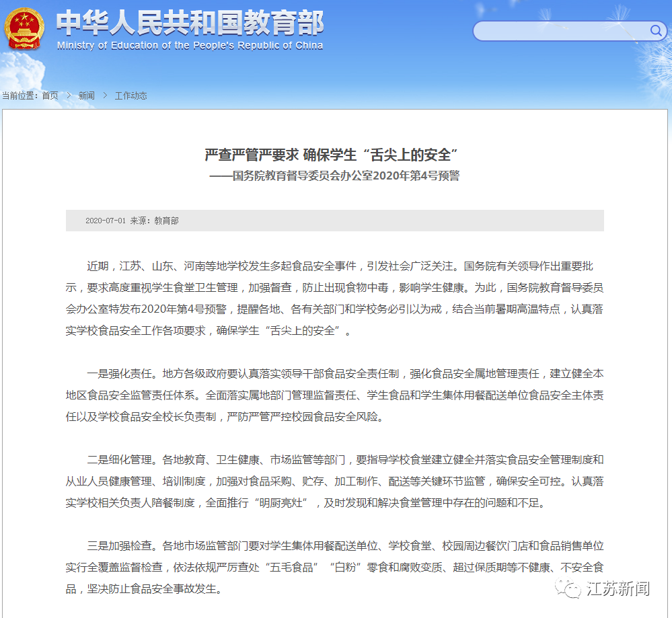
Task: Click the 当前位置 label
Action: [x=20, y=95]
